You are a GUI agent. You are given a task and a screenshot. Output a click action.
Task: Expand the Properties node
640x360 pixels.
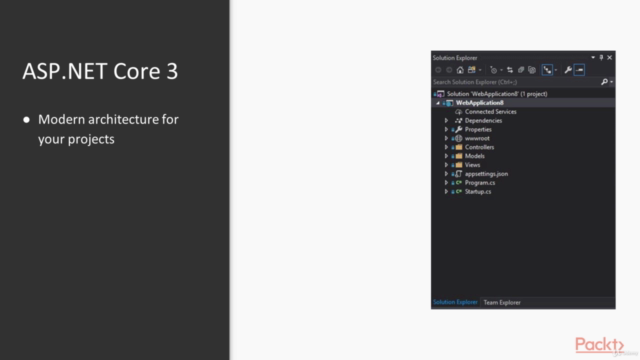pyautogui.click(x=446, y=129)
